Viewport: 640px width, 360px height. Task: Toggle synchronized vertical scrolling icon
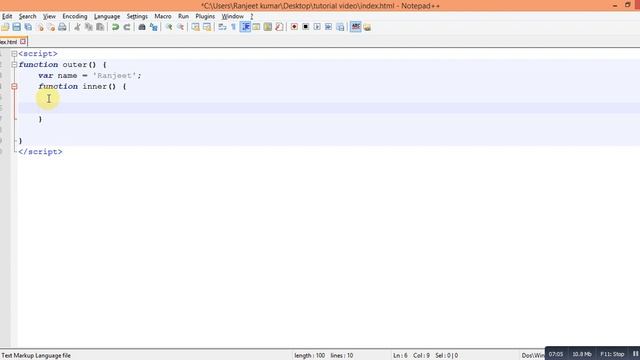coord(196,27)
